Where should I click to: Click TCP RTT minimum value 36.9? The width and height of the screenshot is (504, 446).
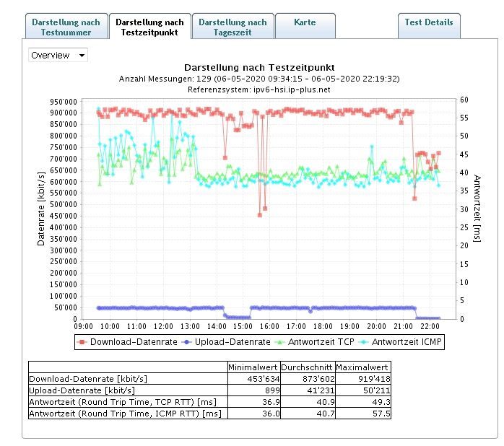tap(271, 402)
